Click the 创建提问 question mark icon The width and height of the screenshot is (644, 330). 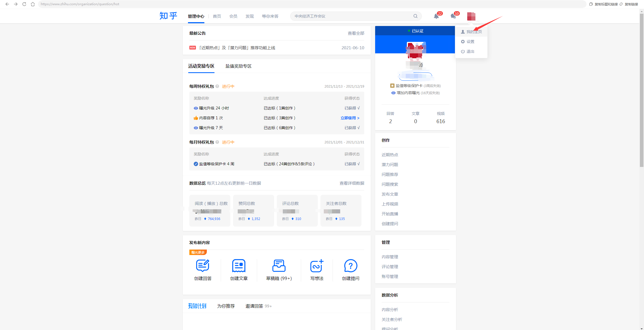351,266
